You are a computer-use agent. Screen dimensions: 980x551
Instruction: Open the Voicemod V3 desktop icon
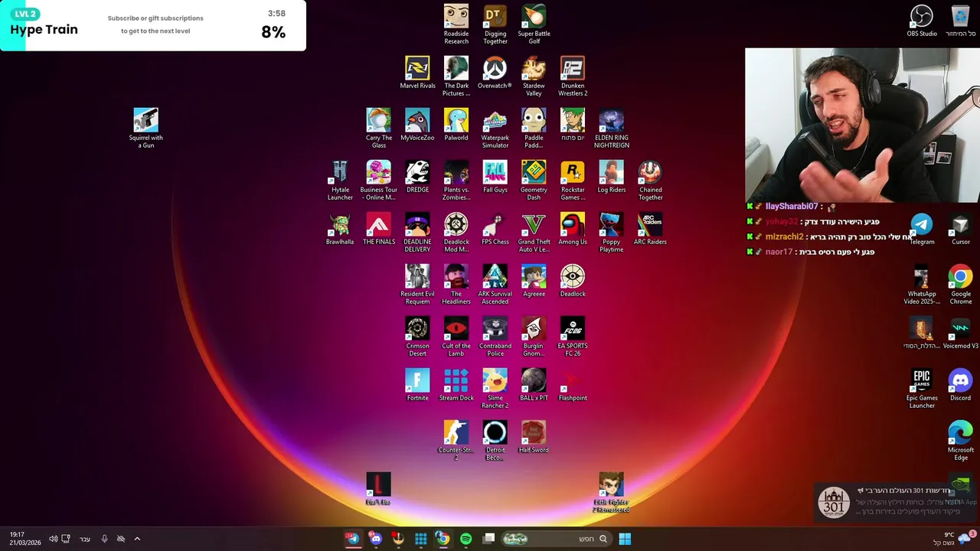960,332
